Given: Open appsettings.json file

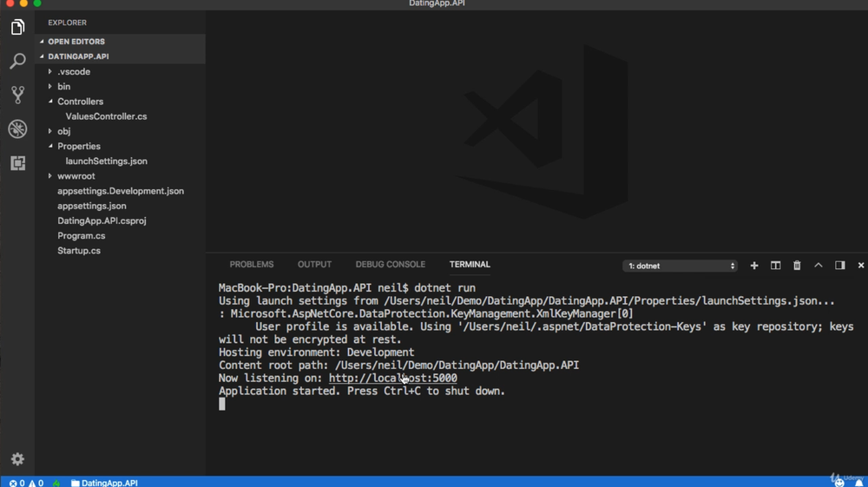Looking at the screenshot, I should pos(92,206).
